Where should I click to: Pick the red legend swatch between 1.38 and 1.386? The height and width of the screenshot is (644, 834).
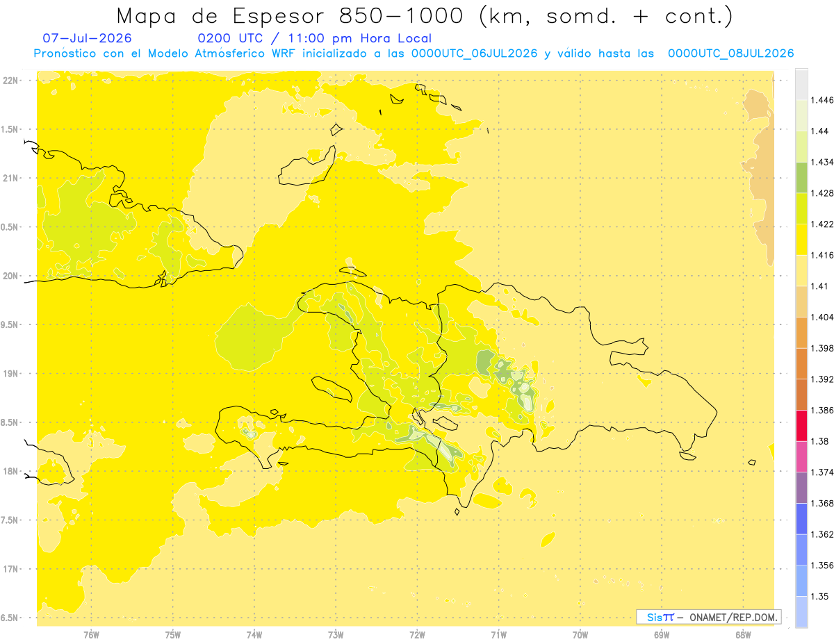pyautogui.click(x=801, y=425)
